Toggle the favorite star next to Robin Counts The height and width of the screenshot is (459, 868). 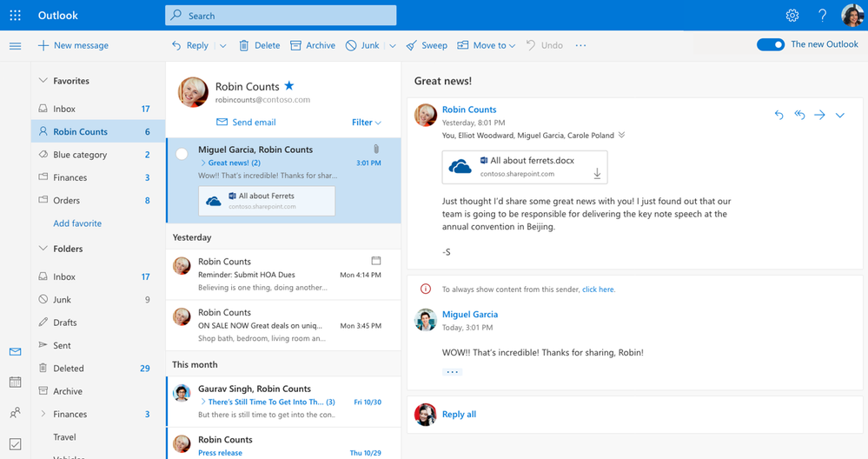289,86
